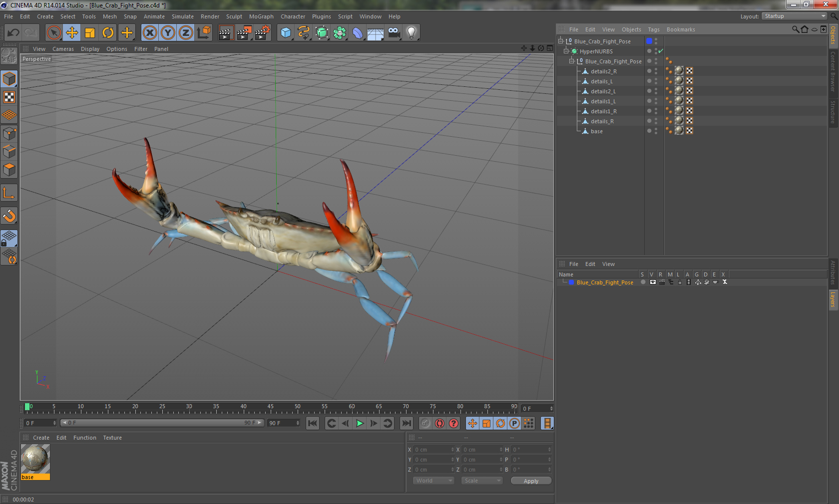
Task: Collapse the nested Blue_Crab_Fight_Pose group
Action: (572, 61)
